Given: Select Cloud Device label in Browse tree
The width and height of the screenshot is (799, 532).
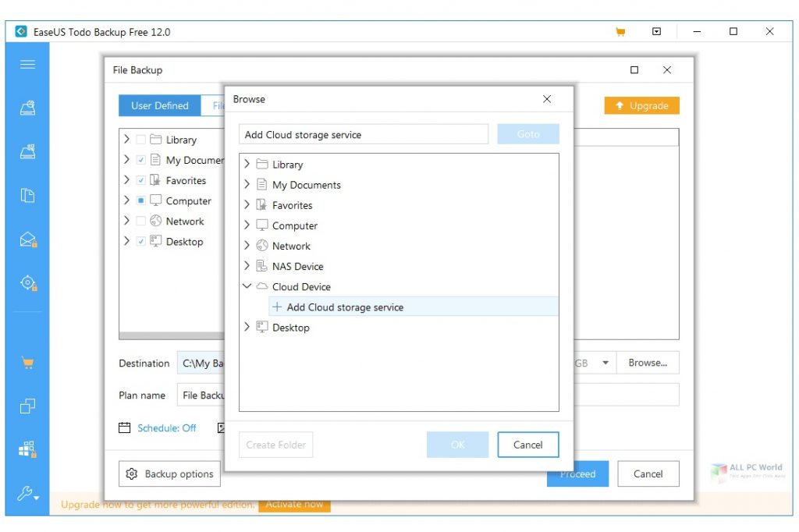Looking at the screenshot, I should [x=301, y=287].
